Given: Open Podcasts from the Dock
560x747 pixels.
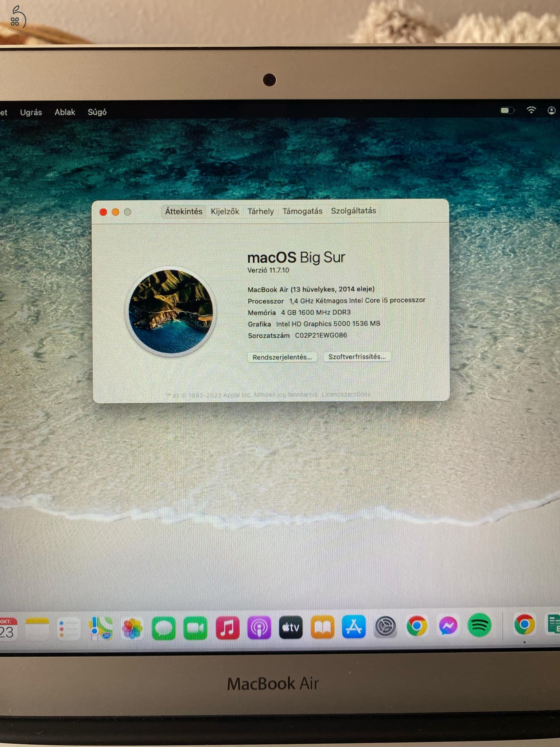Looking at the screenshot, I should pyautogui.click(x=259, y=628).
